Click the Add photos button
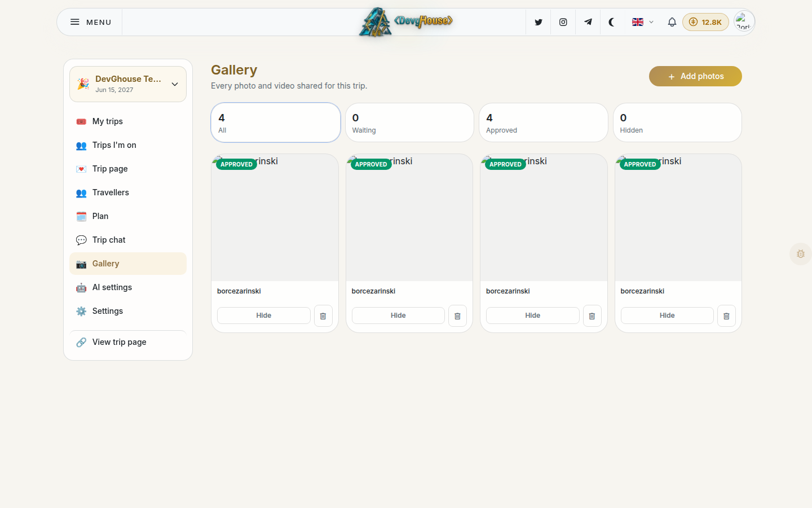This screenshot has width=812, height=508. [x=695, y=76]
